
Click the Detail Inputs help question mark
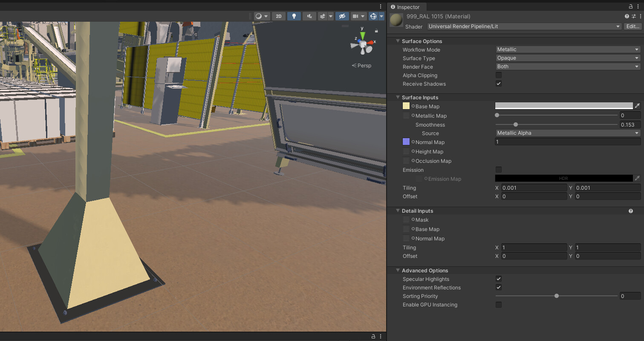click(630, 211)
